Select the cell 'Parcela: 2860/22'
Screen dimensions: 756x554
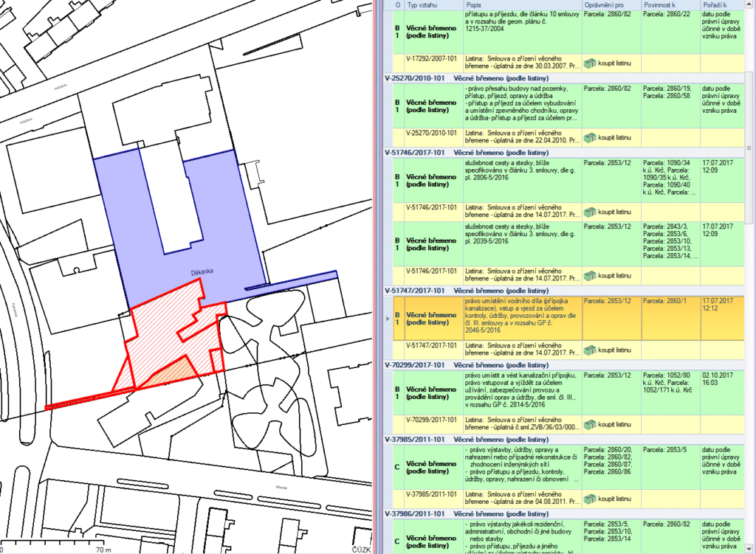click(x=670, y=32)
